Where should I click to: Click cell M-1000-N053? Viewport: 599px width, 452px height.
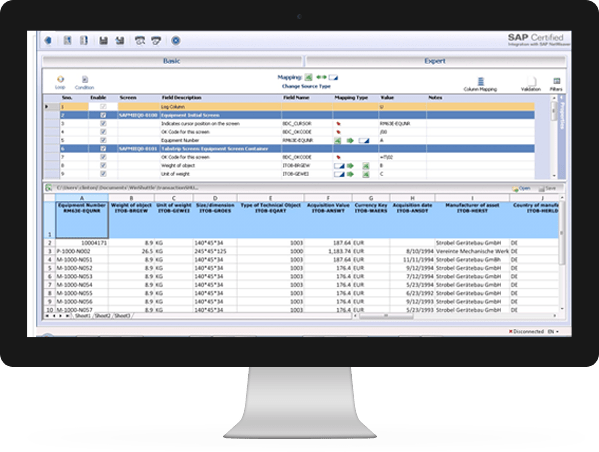point(82,276)
